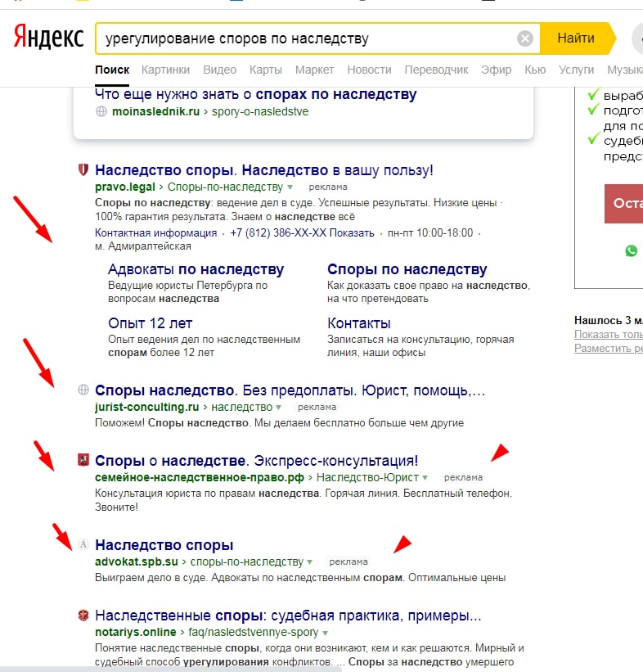Go to the Новости tab
The height and width of the screenshot is (672, 643).
click(369, 70)
